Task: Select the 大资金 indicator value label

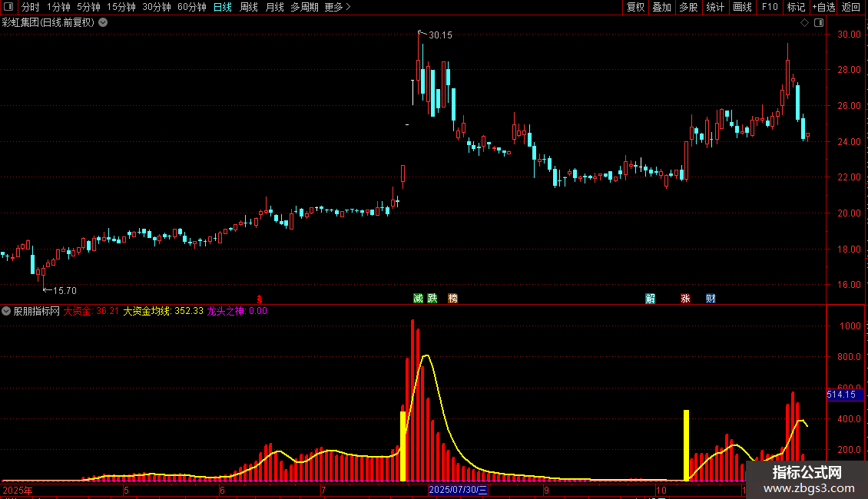Action: tap(91, 311)
